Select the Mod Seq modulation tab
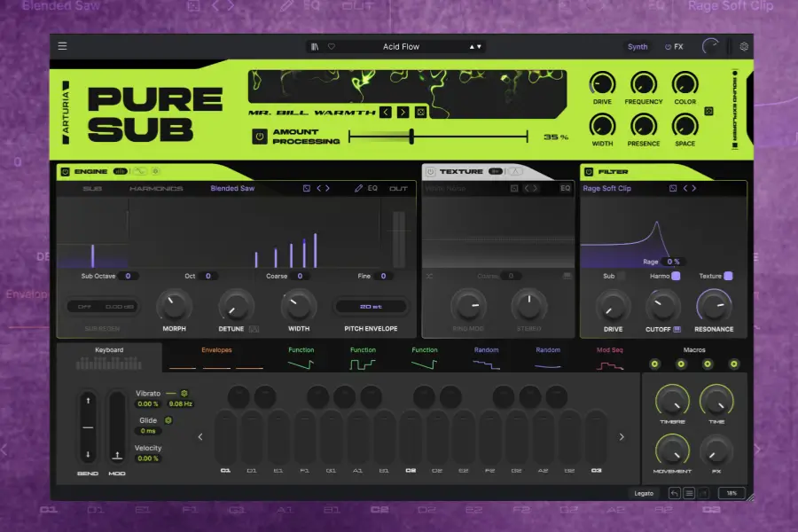 pyautogui.click(x=610, y=357)
